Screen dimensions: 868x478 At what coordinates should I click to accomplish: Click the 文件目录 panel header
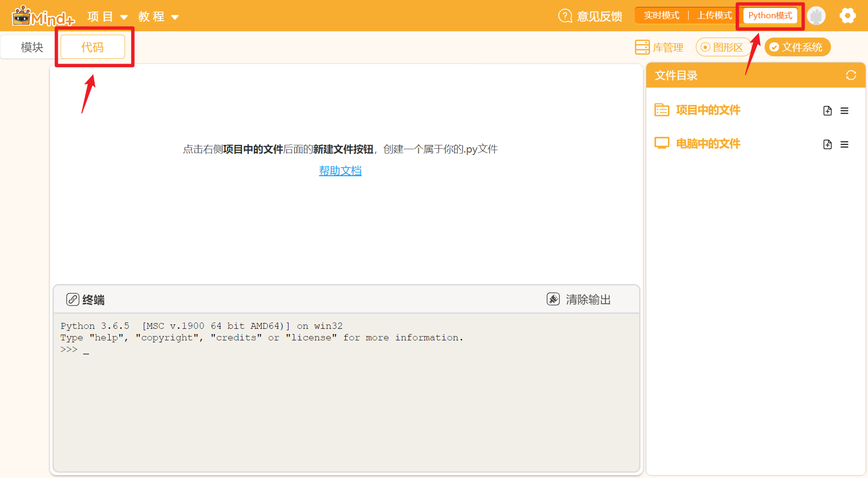coord(755,76)
